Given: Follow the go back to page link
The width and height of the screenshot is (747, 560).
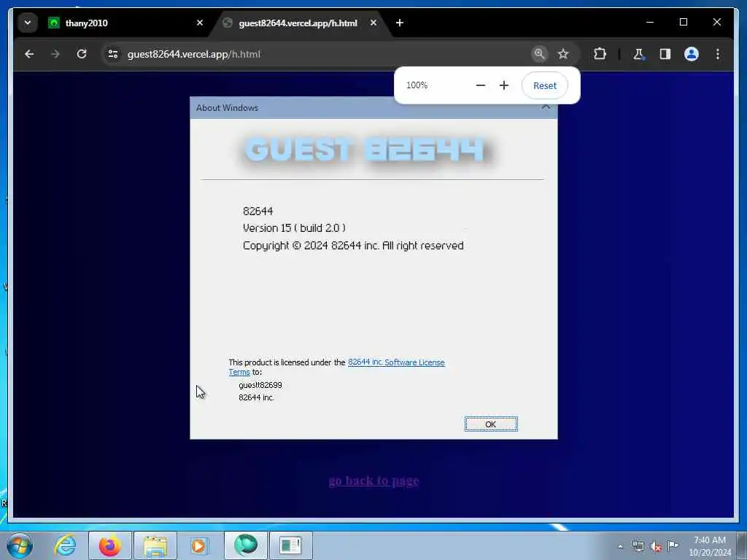Looking at the screenshot, I should pyautogui.click(x=374, y=481).
